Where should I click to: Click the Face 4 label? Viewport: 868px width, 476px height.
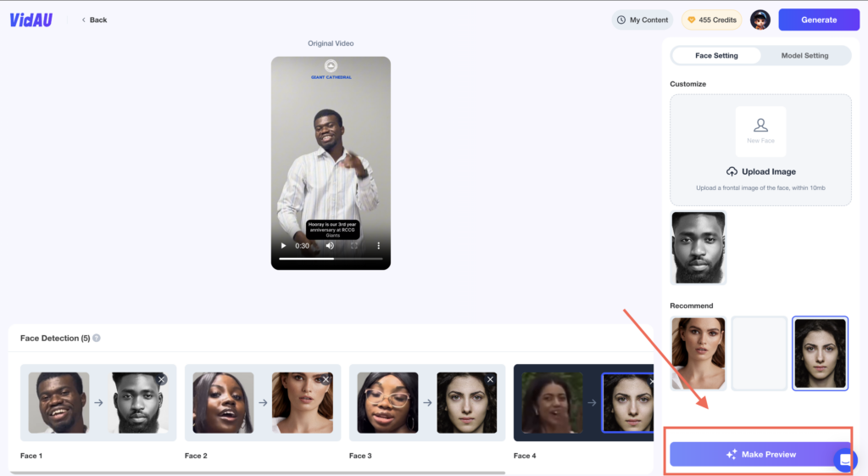coord(525,456)
